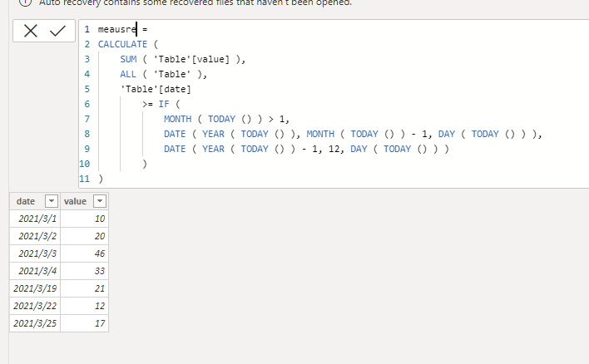Image resolution: width=589 pixels, height=364 pixels.
Task: Click the cell with date 2021/3/1
Action: pos(35,219)
